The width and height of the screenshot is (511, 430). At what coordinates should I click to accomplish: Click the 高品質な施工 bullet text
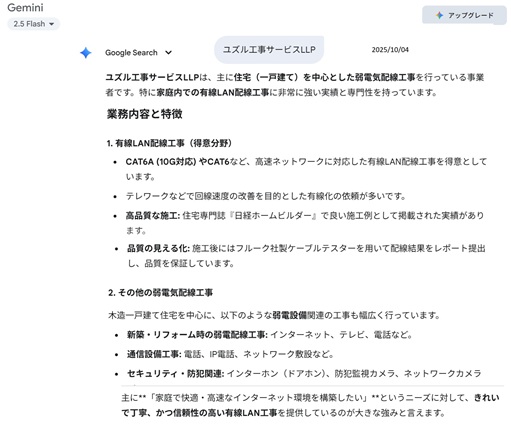click(x=305, y=223)
